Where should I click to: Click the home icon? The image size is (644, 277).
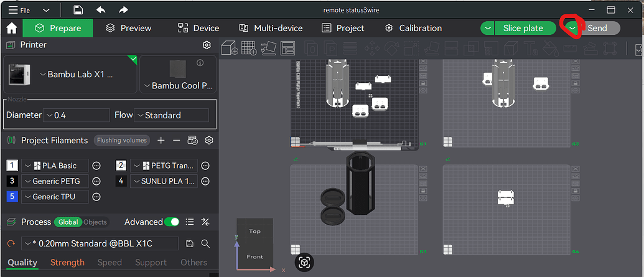(x=11, y=28)
